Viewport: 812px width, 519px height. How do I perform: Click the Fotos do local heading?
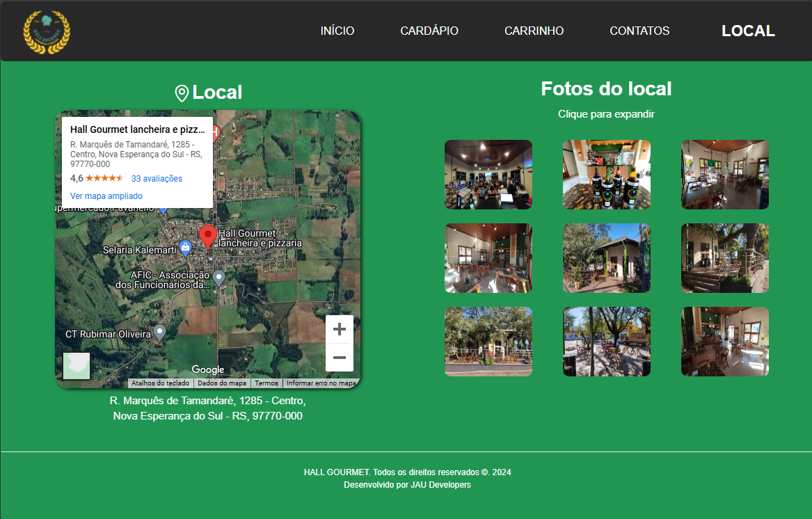coord(607,88)
